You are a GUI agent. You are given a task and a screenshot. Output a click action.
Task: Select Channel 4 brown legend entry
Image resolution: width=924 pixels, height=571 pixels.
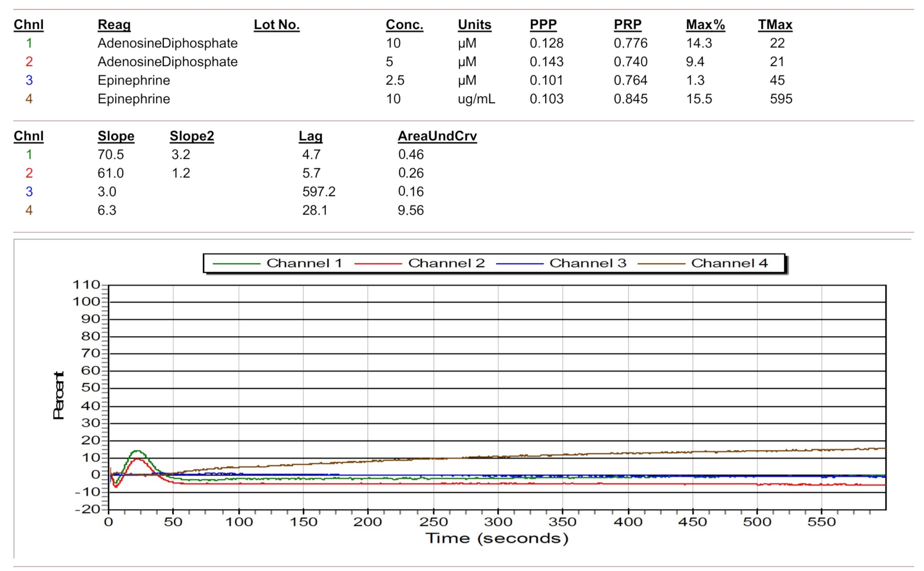pyautogui.click(x=729, y=263)
